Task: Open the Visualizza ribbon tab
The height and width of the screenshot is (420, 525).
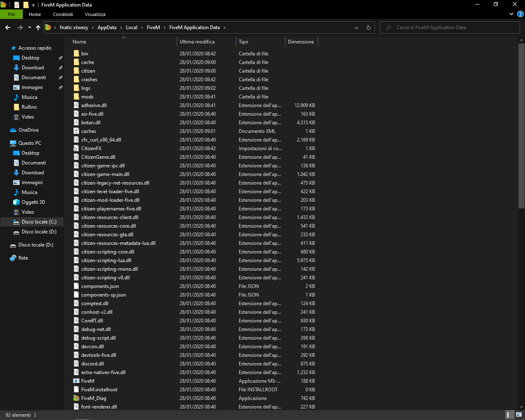Action: [x=95, y=14]
